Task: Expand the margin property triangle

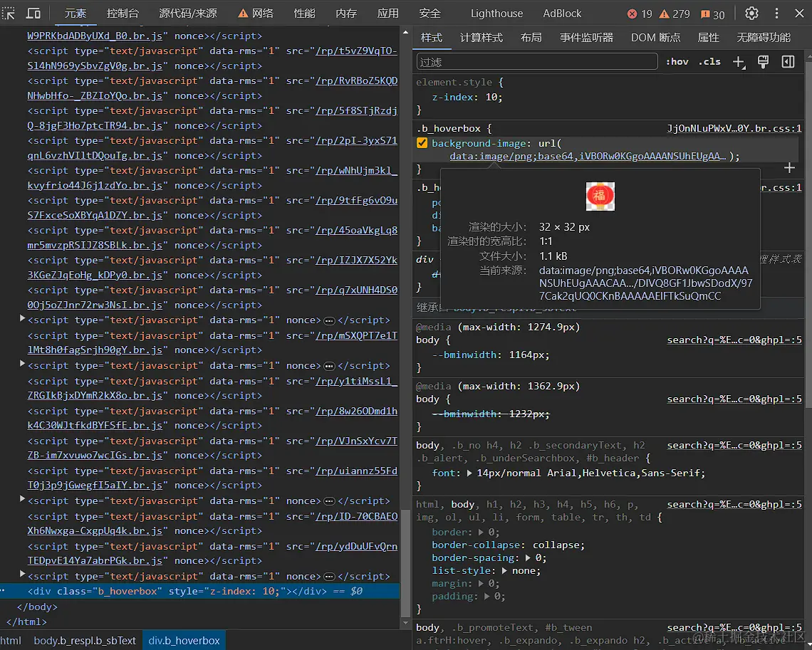Action: click(481, 584)
